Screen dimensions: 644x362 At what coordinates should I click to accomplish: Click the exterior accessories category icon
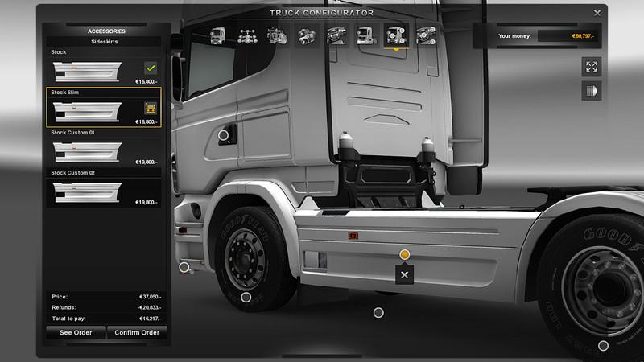point(395,35)
